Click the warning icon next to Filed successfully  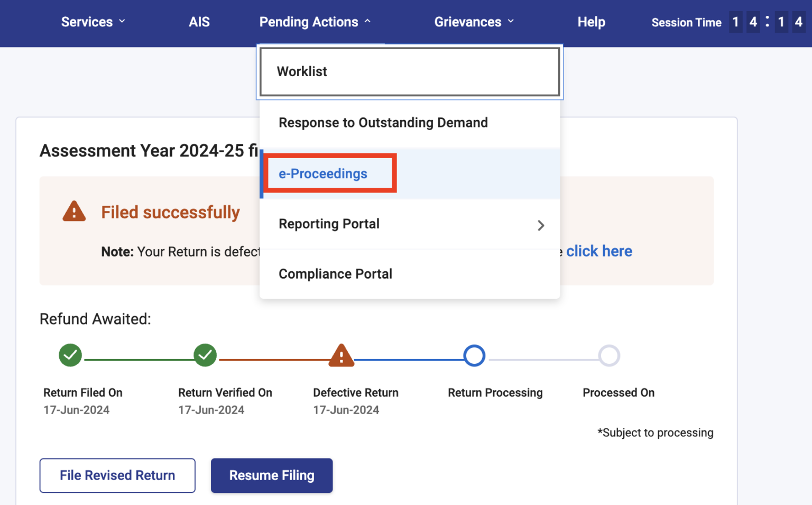point(74,212)
